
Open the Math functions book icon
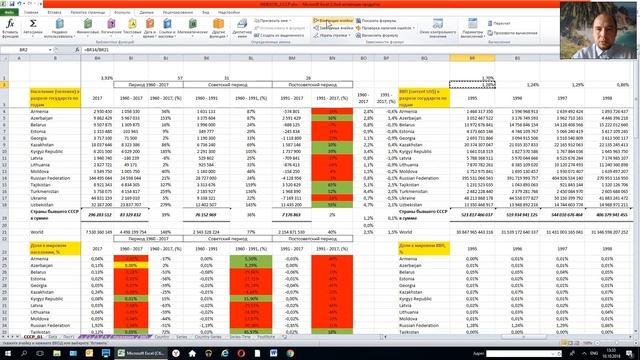193,28
